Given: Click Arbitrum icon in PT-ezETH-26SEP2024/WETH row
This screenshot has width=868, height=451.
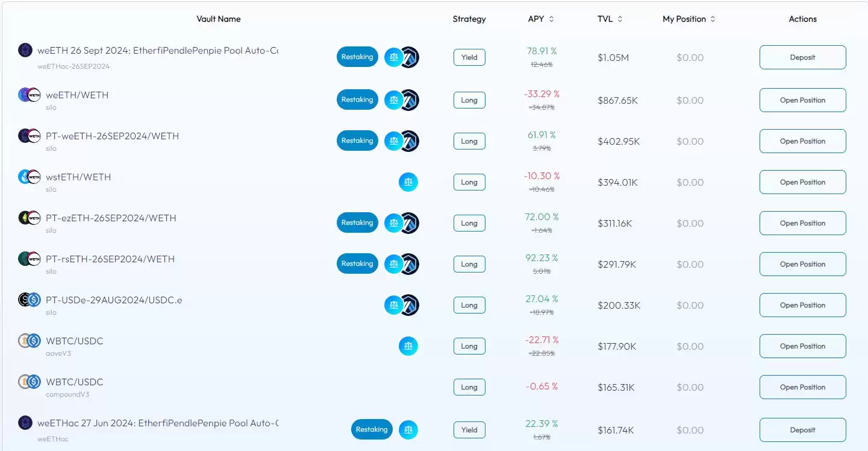Looking at the screenshot, I should click(410, 223).
